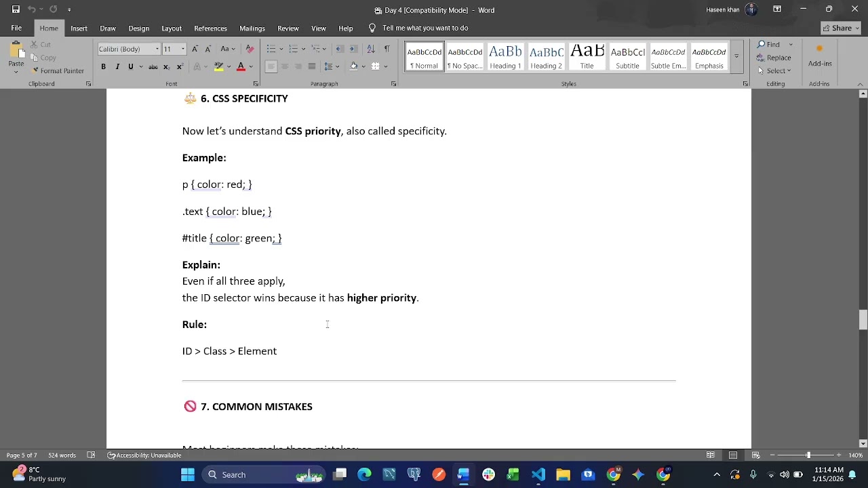Open Windows Start menu
The height and width of the screenshot is (488, 868).
pyautogui.click(x=188, y=474)
